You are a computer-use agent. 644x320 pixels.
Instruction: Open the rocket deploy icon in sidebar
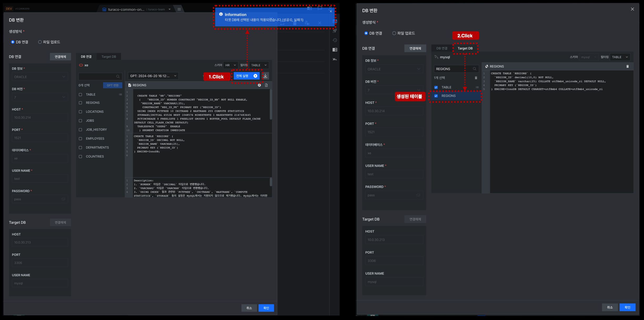pos(335,31)
